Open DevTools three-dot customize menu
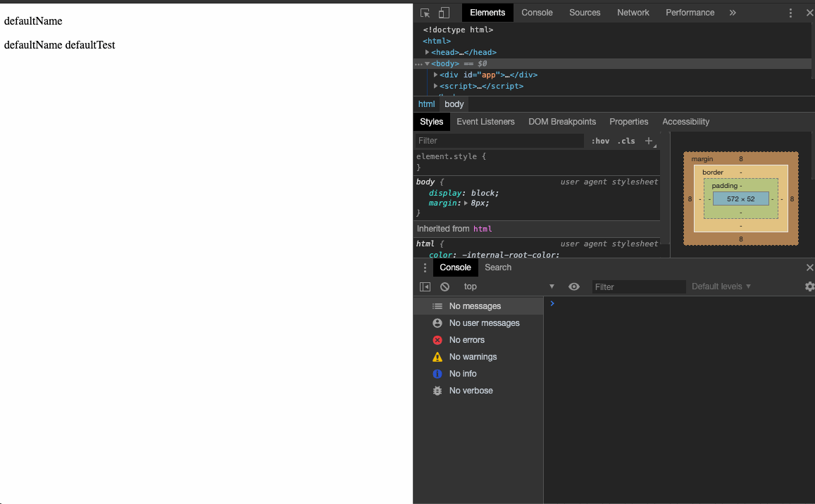Screen dimensions: 815x504 click(x=790, y=13)
